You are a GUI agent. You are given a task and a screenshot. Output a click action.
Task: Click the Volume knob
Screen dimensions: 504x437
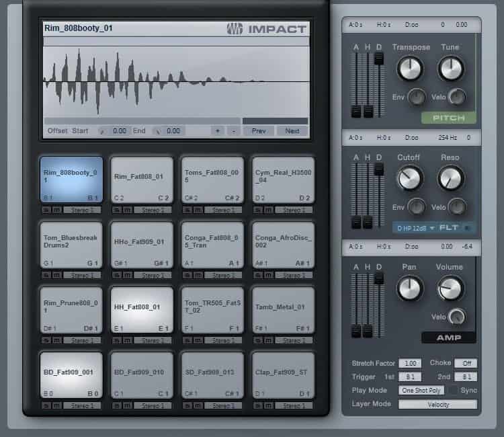point(450,288)
